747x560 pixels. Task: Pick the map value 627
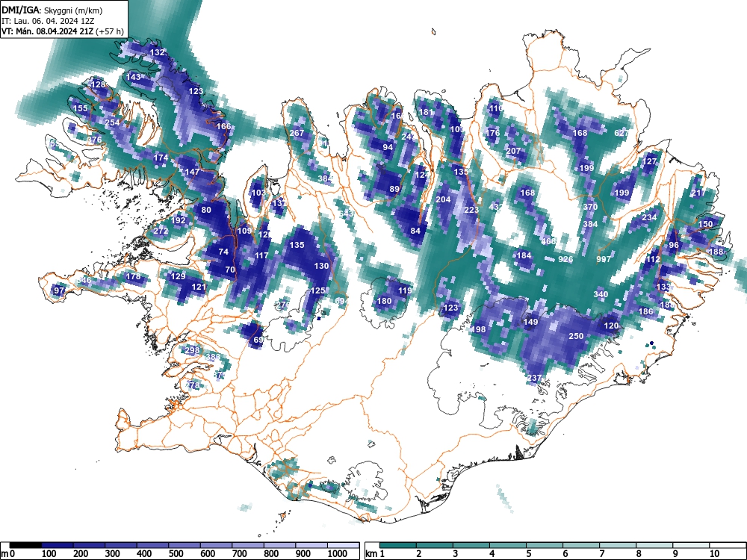click(622, 133)
